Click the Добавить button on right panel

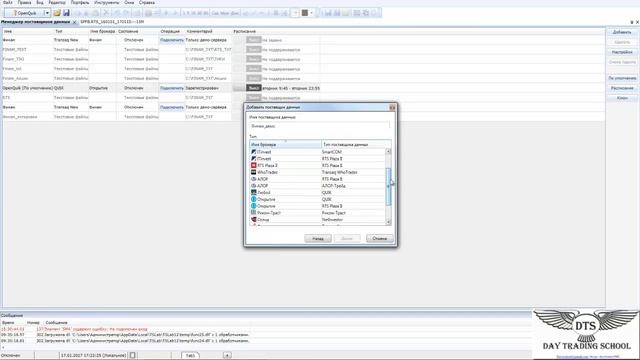pos(622,32)
